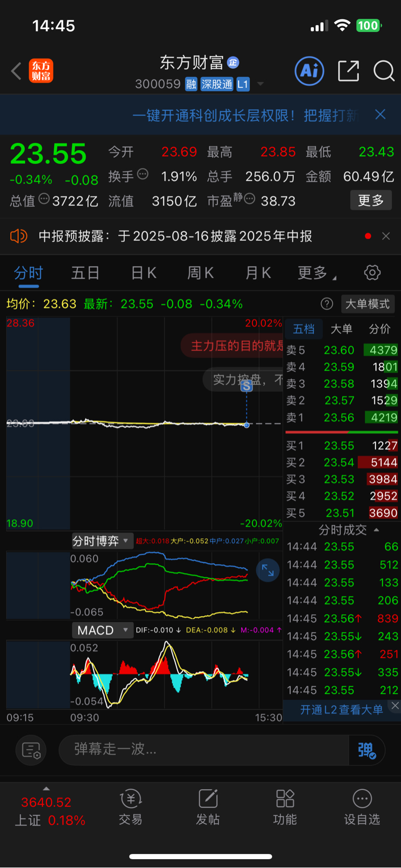Tap the 总值 info icon
Image resolution: width=401 pixels, height=868 pixels.
point(44,199)
